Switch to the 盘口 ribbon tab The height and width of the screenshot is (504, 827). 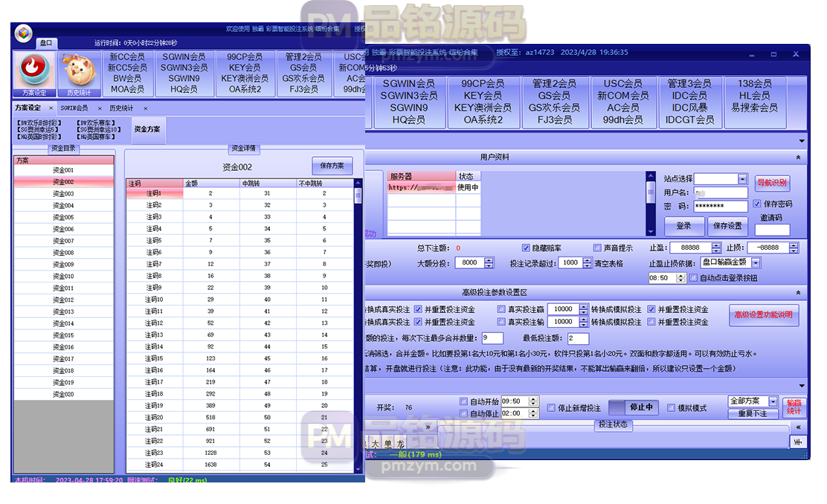click(46, 42)
